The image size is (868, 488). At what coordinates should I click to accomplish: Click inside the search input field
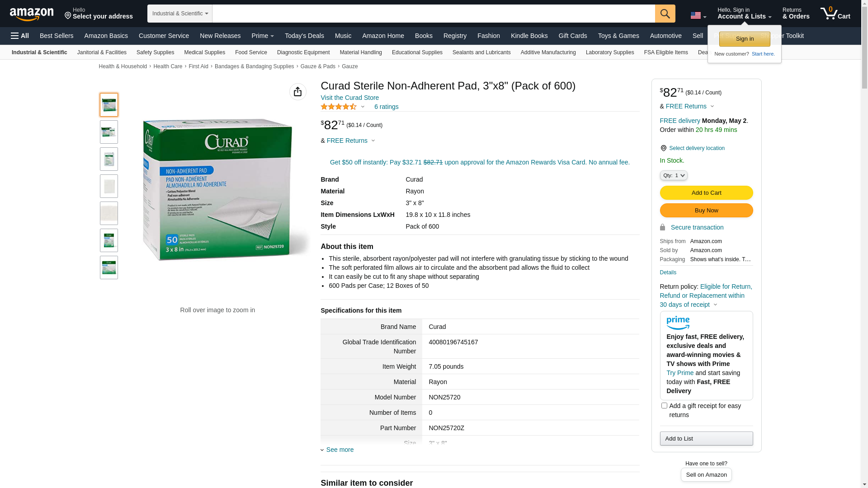click(x=433, y=14)
